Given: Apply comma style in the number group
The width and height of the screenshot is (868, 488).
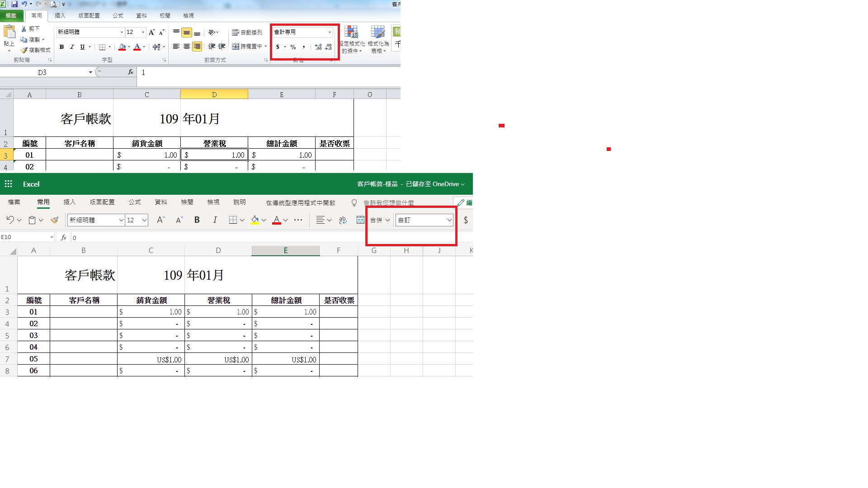Looking at the screenshot, I should 304,47.
